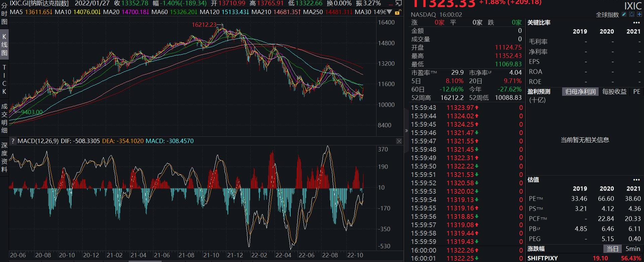
Task: Click the MA210 14681.35 label
Action: (x=276, y=12)
